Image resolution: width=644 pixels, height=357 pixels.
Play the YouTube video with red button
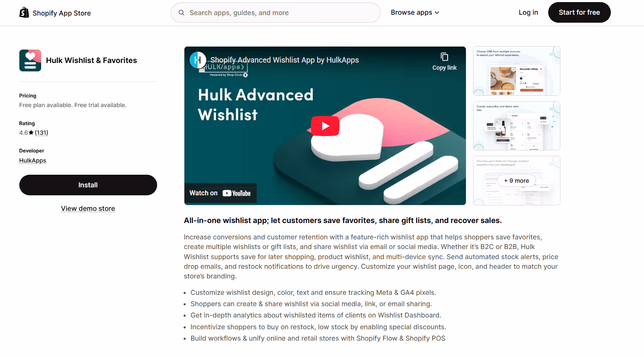pyautogui.click(x=325, y=126)
